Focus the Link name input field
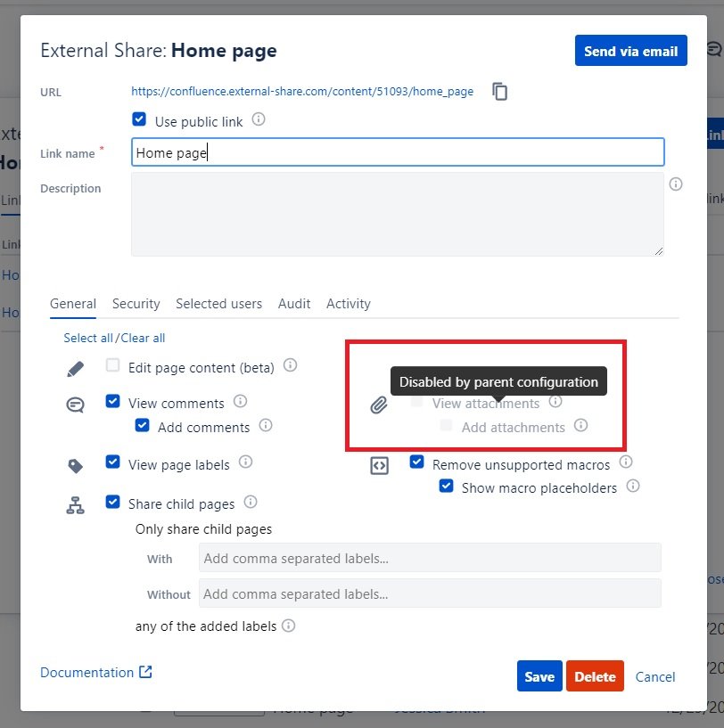The image size is (724, 728). pos(398,152)
